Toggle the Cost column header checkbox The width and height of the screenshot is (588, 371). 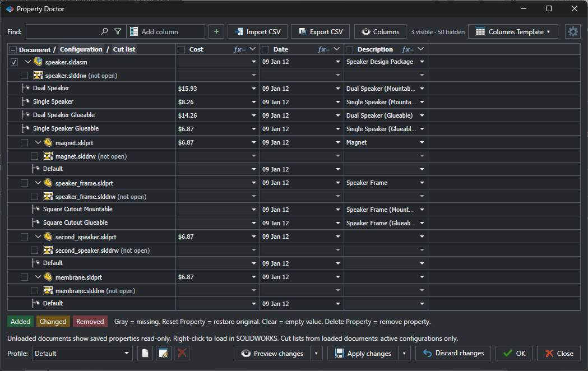point(182,49)
